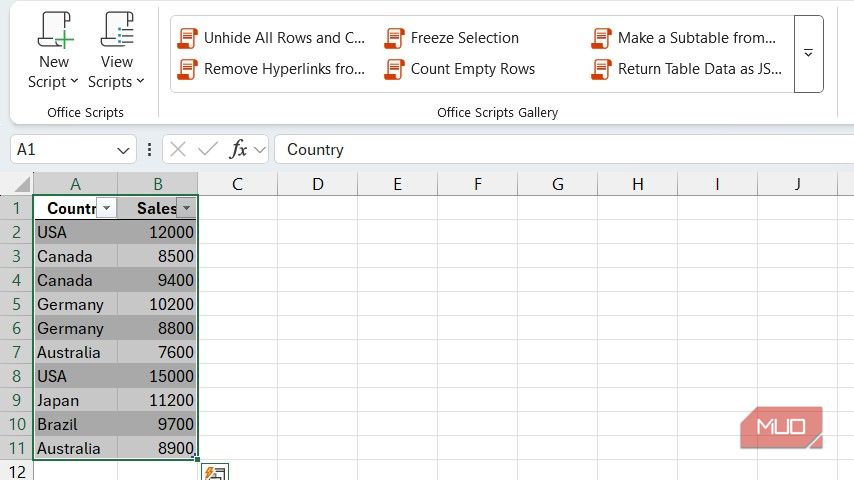The width and height of the screenshot is (854, 480).
Task: Select the Sales header cell text
Action: (156, 208)
